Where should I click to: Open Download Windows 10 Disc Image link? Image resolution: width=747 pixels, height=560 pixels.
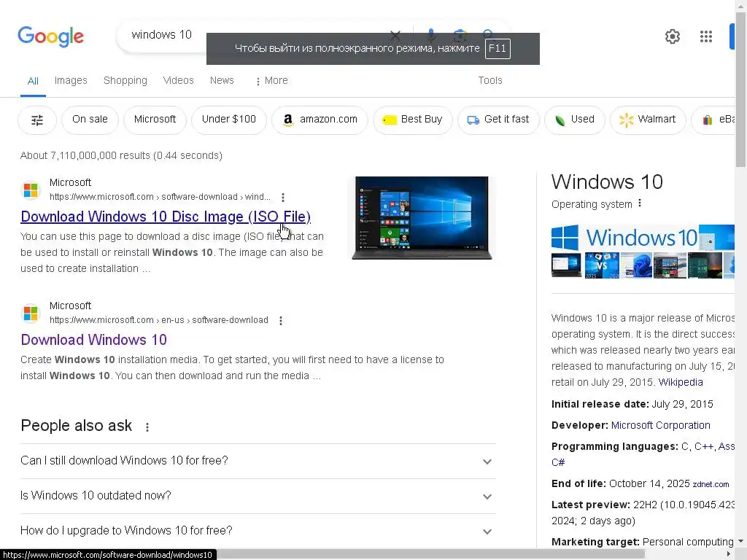(166, 217)
